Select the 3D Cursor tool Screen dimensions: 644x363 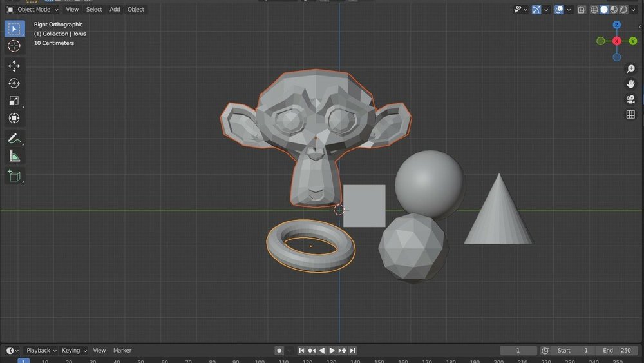[14, 46]
